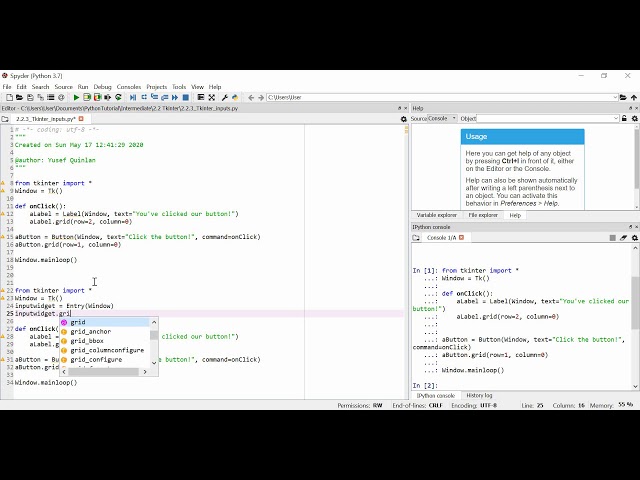
Task: Click the debugger Continue icon
Action: tap(175, 97)
